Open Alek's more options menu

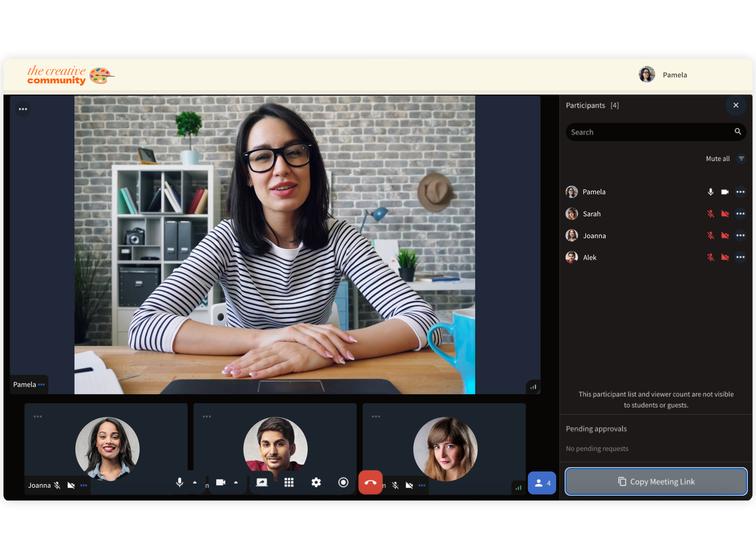pos(740,257)
